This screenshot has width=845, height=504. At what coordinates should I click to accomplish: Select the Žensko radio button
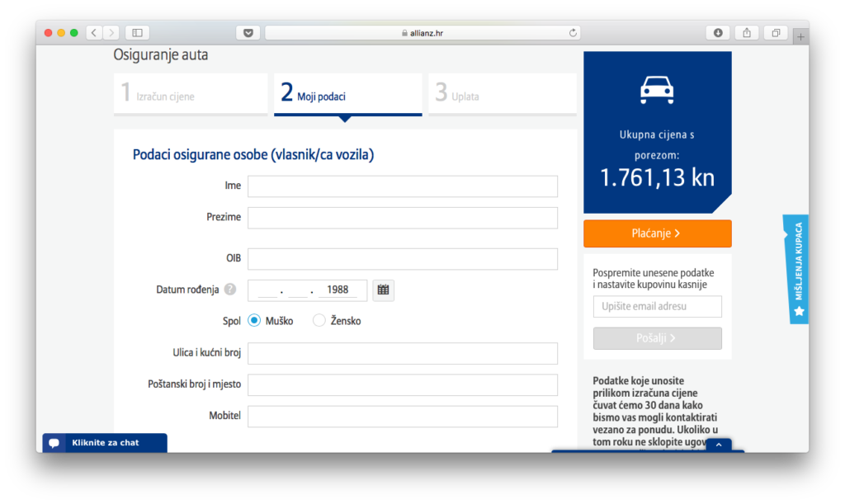319,321
